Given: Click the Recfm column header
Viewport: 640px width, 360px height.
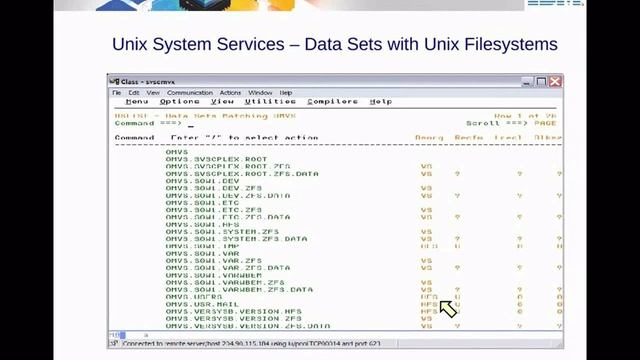Looking at the screenshot, I should tap(469, 138).
